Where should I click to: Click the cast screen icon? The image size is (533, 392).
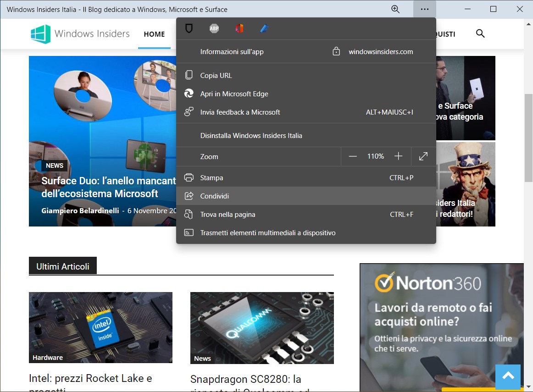pyautogui.click(x=189, y=233)
